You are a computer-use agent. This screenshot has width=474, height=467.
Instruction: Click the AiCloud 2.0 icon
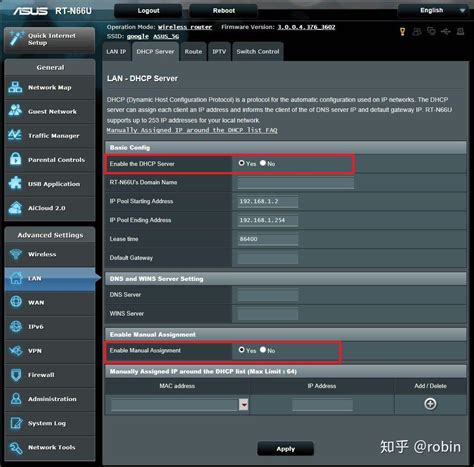coord(15,208)
